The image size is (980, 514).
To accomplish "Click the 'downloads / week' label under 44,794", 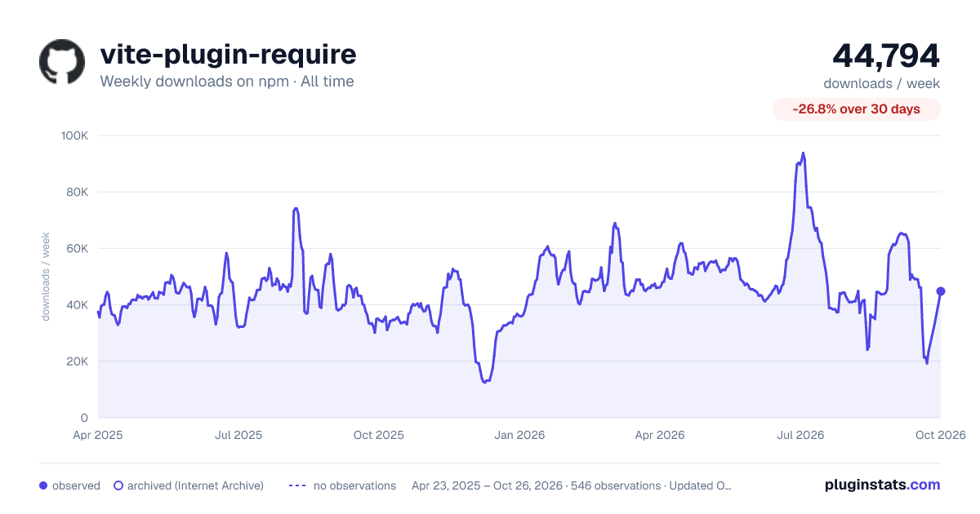I will tap(882, 83).
